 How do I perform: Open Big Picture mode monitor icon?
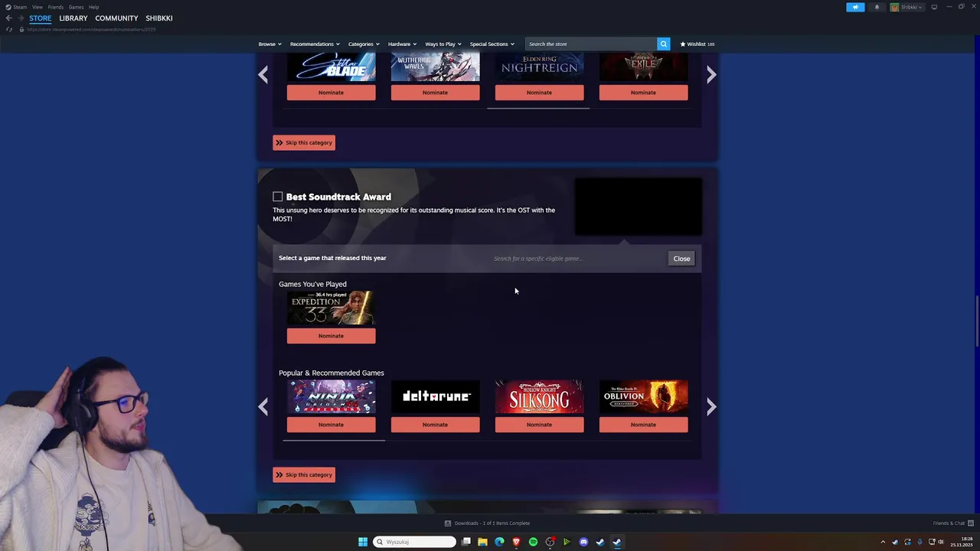pos(934,7)
